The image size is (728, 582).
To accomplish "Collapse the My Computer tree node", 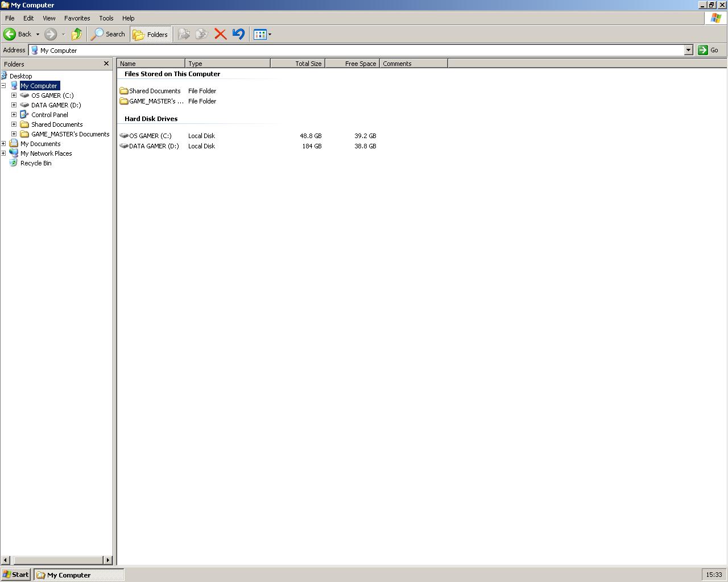I will 3,86.
